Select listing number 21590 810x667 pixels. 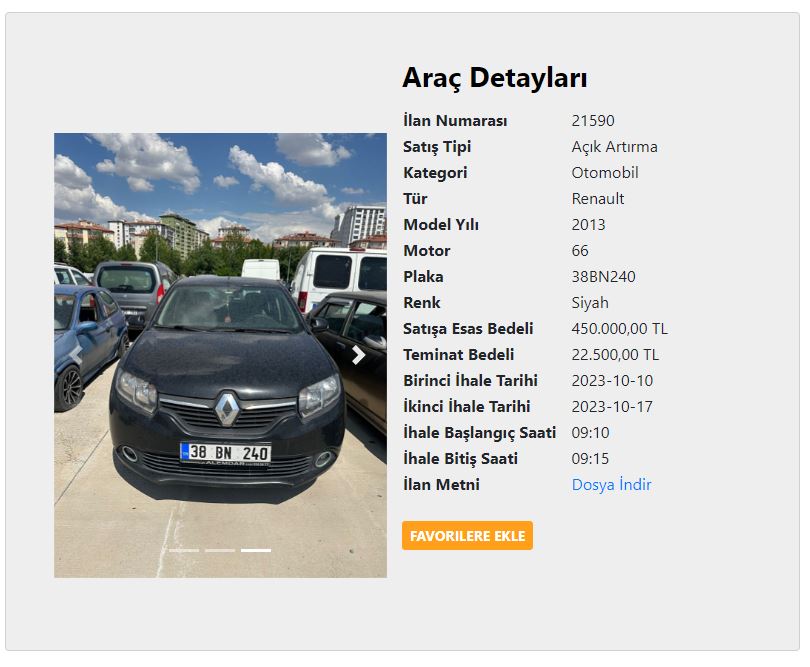(x=593, y=121)
